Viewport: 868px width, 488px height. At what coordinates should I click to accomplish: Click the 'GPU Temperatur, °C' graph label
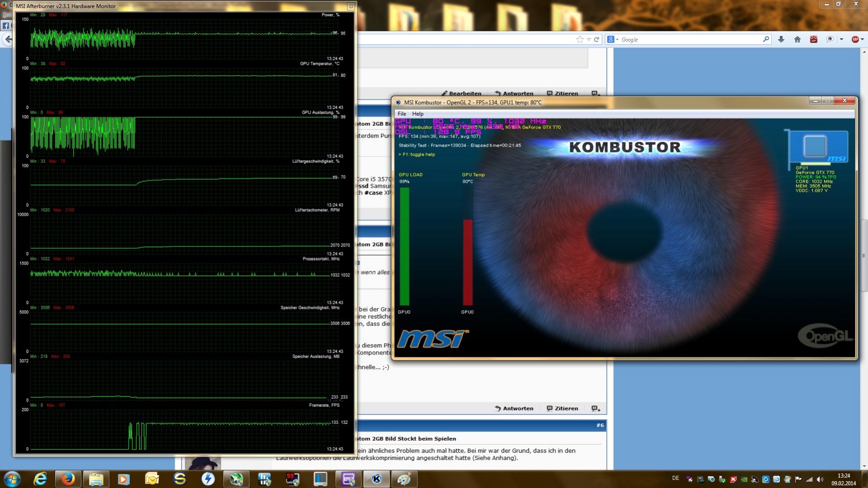pos(320,64)
